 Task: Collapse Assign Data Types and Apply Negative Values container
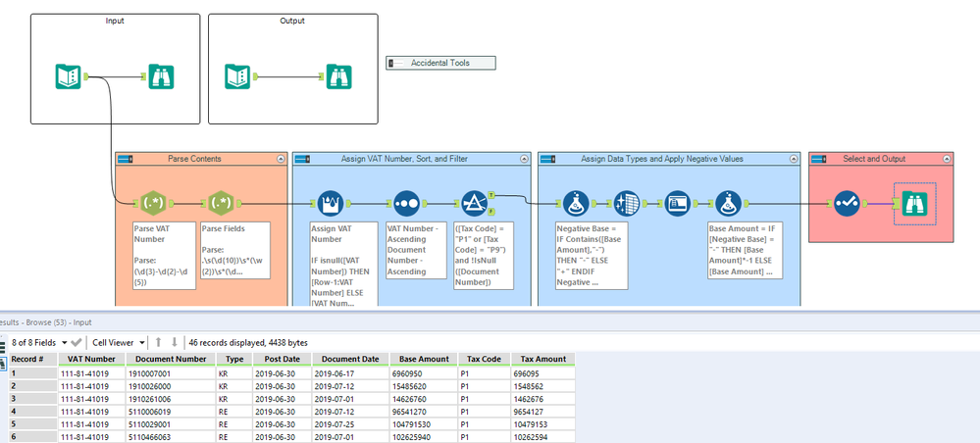click(793, 160)
